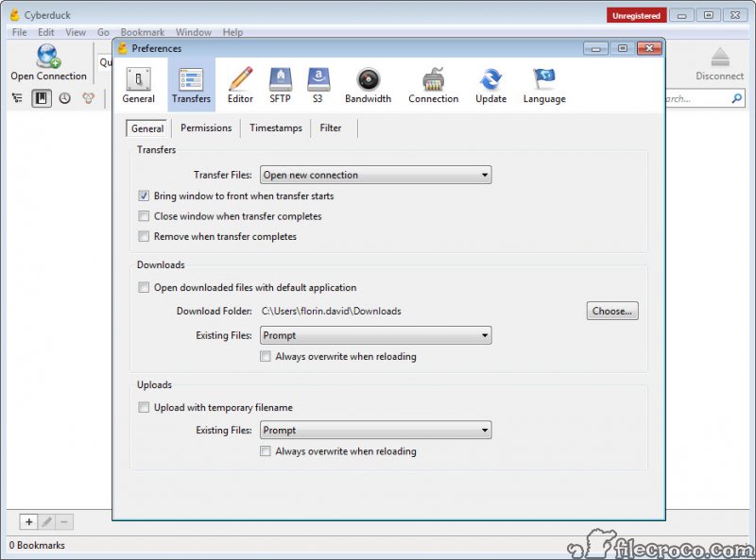756x560 pixels.
Task: Switch to the Timestamps tab
Action: point(276,127)
